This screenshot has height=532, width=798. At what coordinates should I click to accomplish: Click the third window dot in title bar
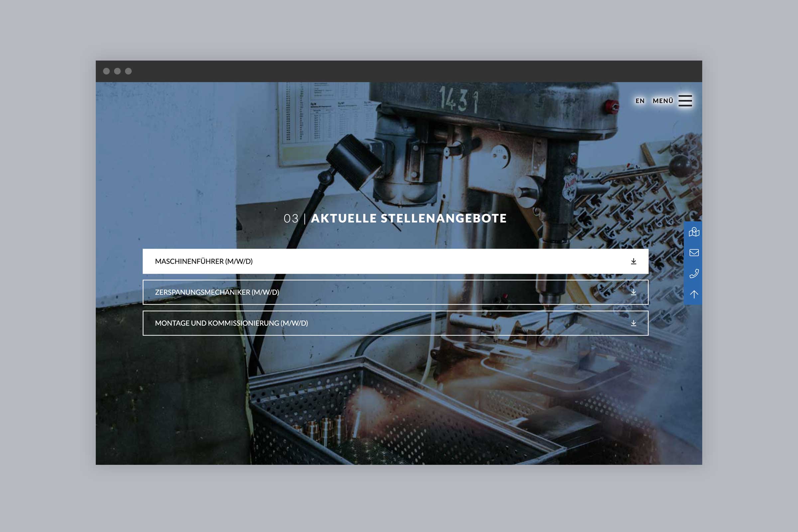click(128, 71)
